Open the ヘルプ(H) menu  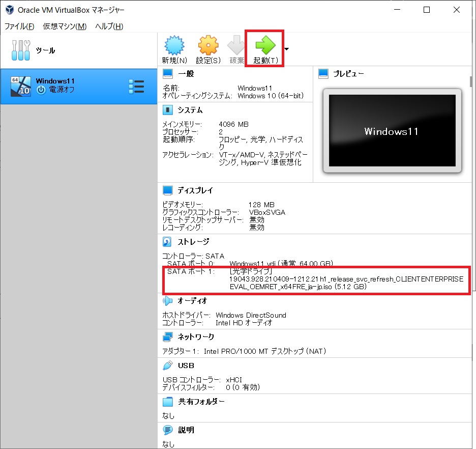tap(109, 26)
